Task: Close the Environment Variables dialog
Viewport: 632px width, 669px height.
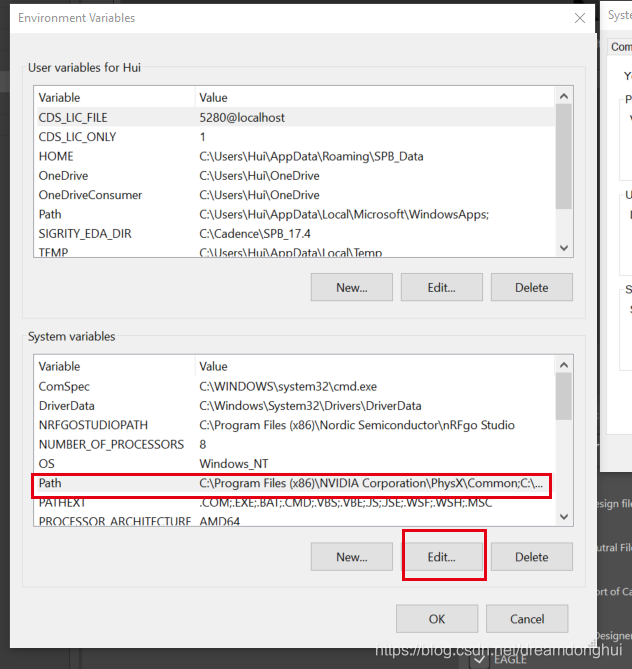Action: click(x=580, y=18)
